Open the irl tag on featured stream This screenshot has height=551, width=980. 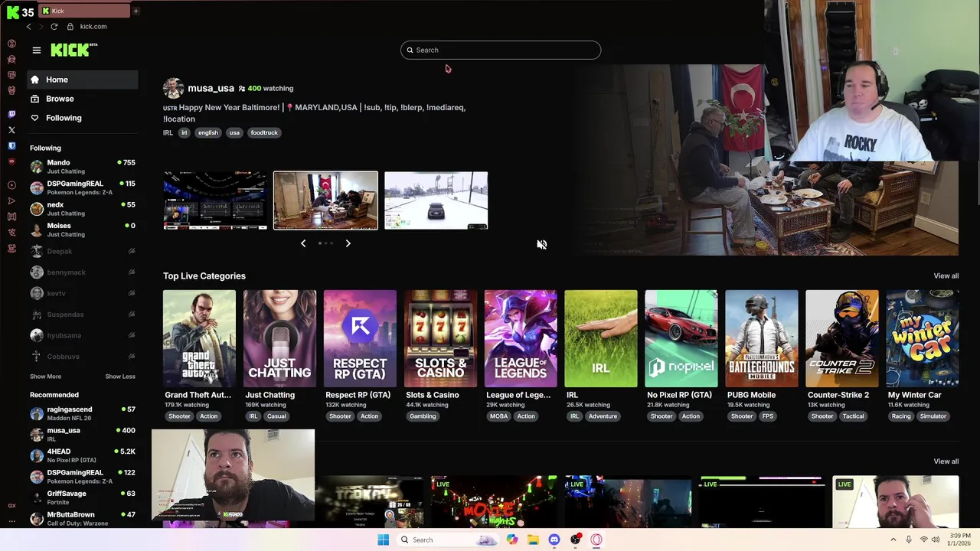point(184,132)
